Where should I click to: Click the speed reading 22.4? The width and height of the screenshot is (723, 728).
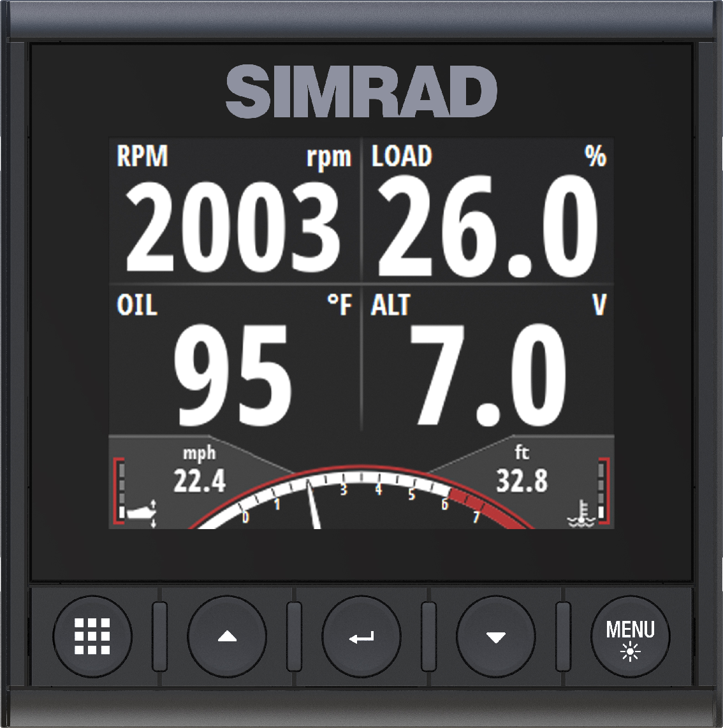200,481
